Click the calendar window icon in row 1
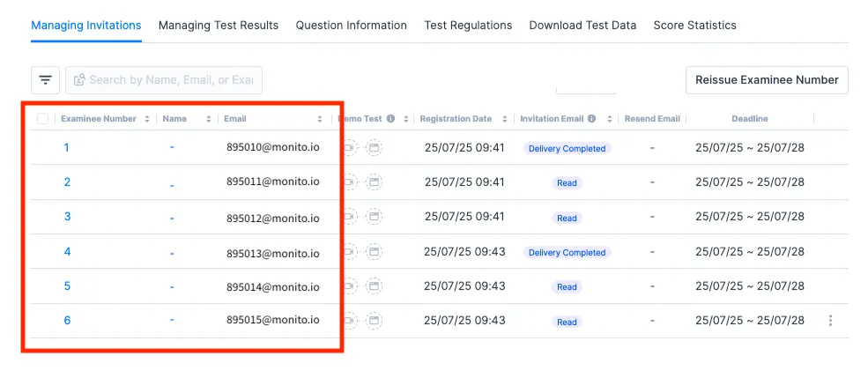 coord(375,148)
